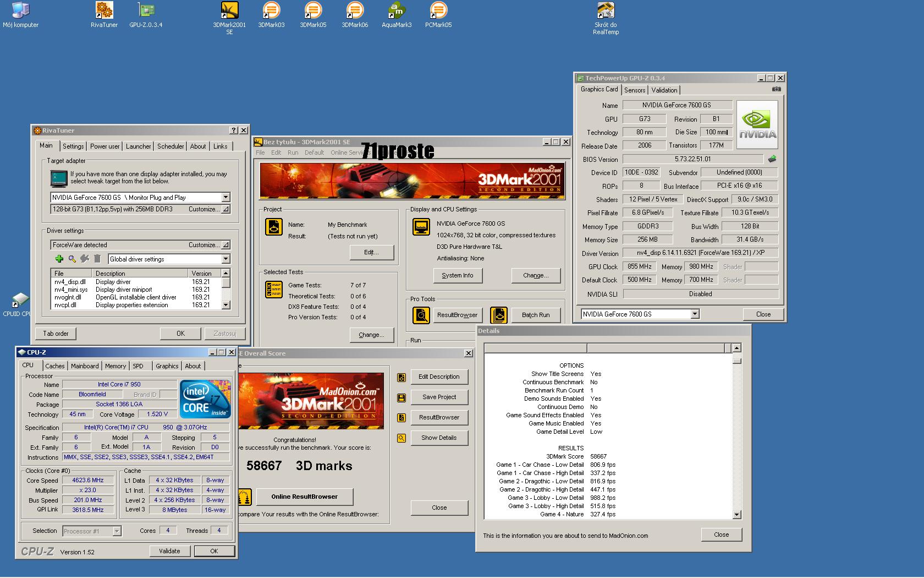
Task: Switch to CPU-Z Mainboard tab
Action: coord(85,366)
